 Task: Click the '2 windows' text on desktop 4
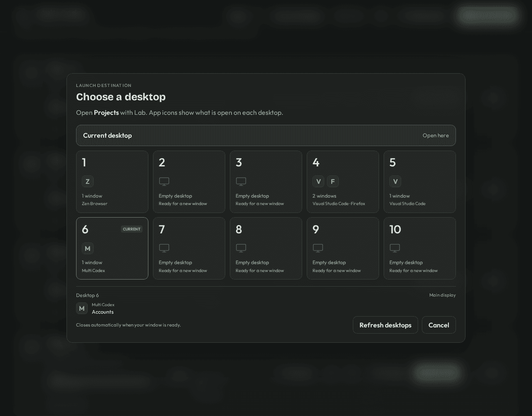click(x=325, y=196)
